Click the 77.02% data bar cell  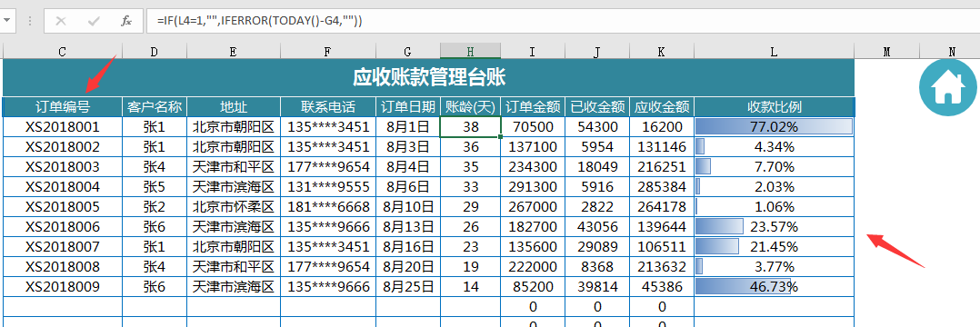774,126
